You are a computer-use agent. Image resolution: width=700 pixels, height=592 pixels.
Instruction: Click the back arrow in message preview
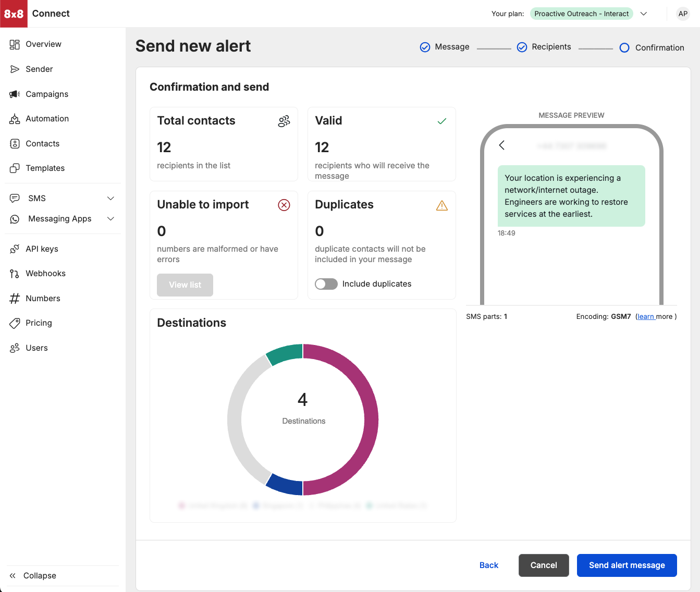[502, 145]
